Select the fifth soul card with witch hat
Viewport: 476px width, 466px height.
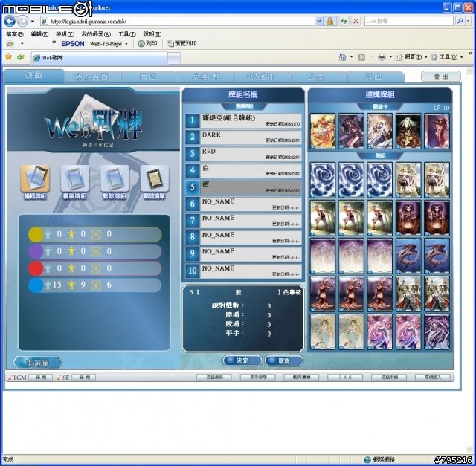tap(437, 132)
